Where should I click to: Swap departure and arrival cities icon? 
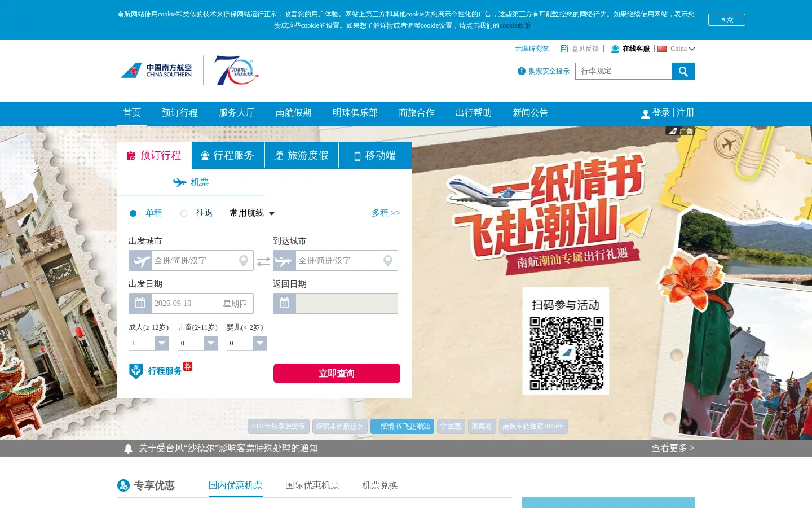tap(263, 261)
